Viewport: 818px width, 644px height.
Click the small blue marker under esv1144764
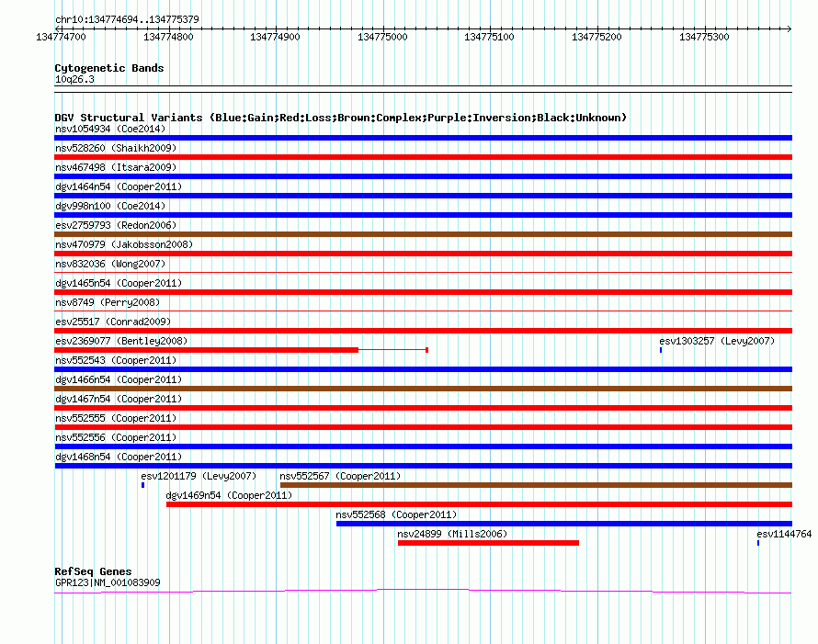(758, 543)
